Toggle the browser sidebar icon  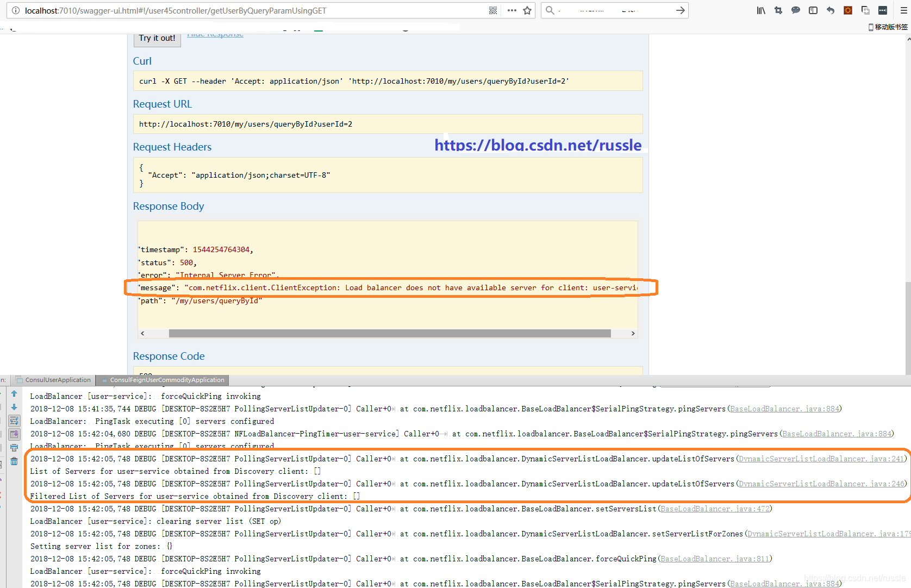813,10
